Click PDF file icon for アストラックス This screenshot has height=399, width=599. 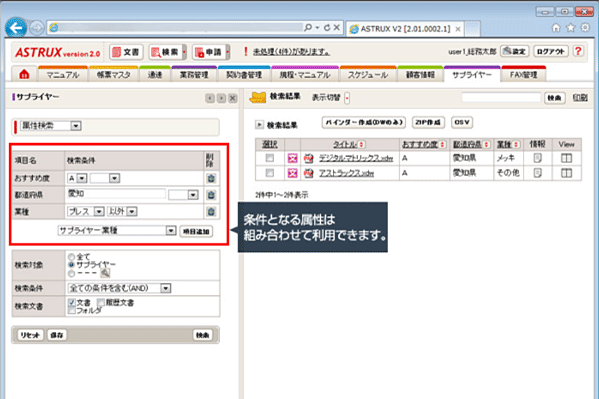click(x=309, y=173)
